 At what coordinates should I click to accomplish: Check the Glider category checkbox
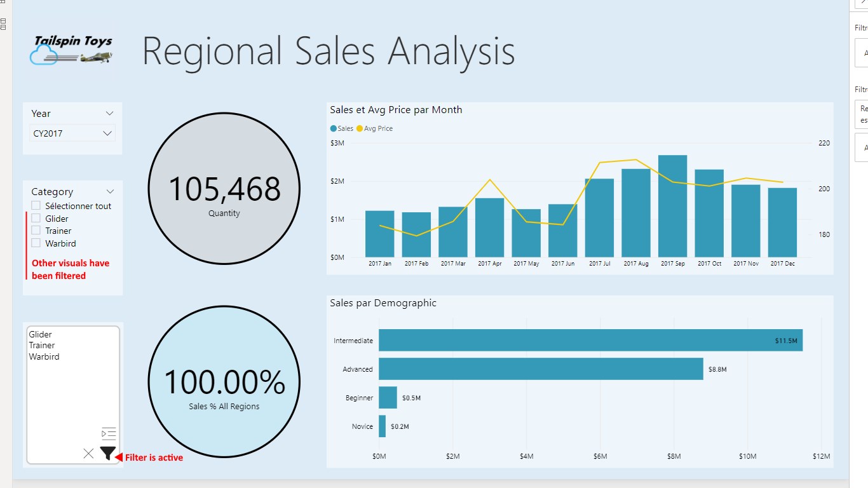(36, 218)
